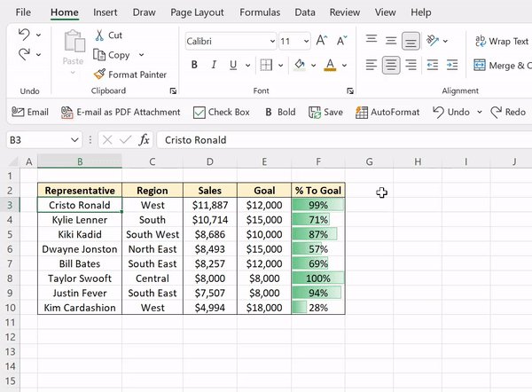Viewport: 532px width, 392px height.
Task: Open the File tab
Action: [x=23, y=12]
